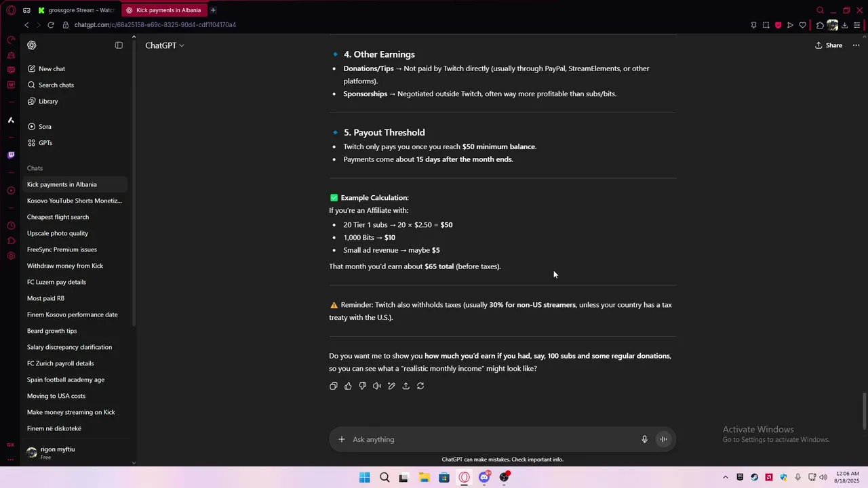Open the FreeSync Premium issues chat

(75, 249)
